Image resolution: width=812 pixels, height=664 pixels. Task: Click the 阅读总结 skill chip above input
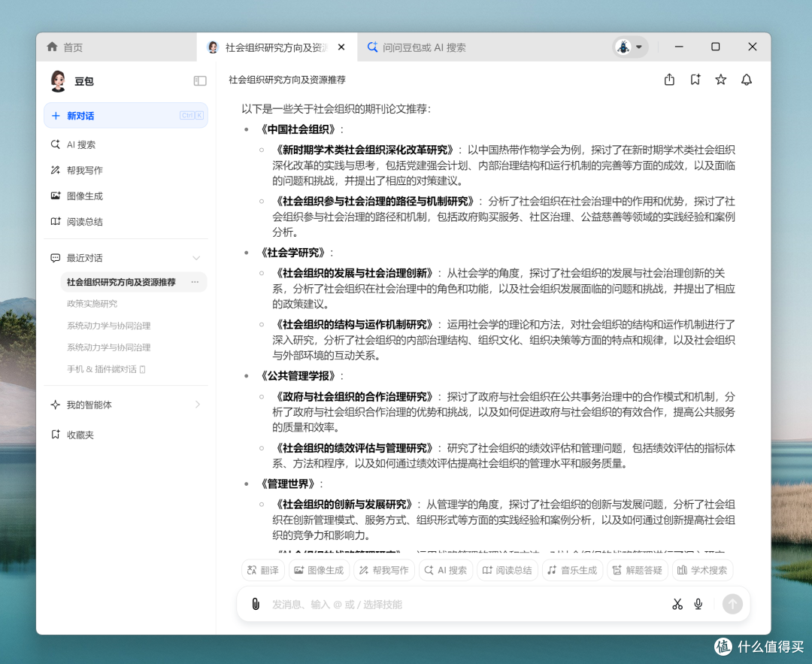coord(507,570)
